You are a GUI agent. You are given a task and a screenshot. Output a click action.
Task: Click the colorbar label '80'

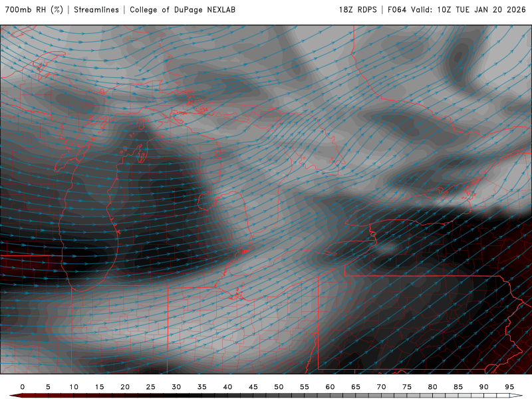[x=433, y=387]
